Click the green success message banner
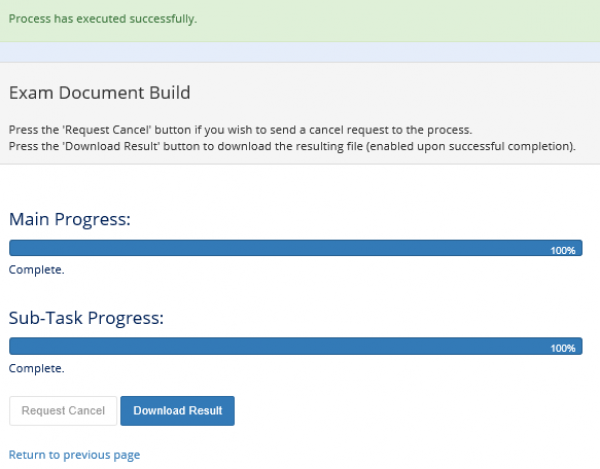600x469 pixels. coord(300,21)
